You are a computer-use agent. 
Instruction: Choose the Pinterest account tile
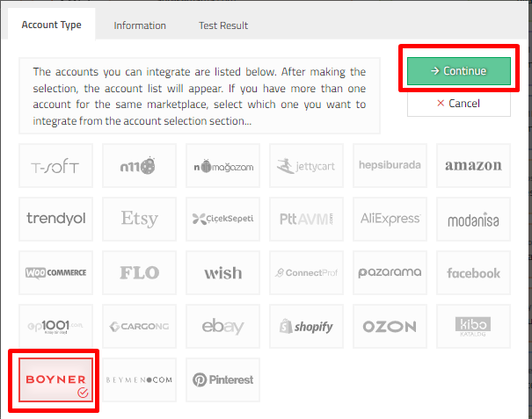pos(223,379)
